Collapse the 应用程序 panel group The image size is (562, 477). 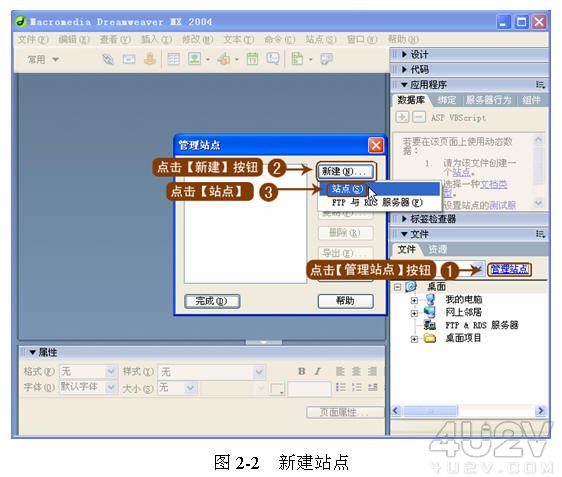pos(404,85)
